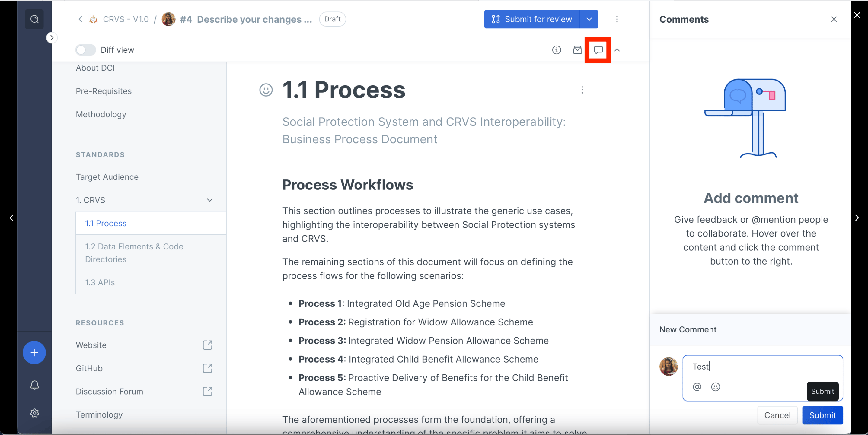
Task: Click the info circle icon
Action: [x=556, y=50]
